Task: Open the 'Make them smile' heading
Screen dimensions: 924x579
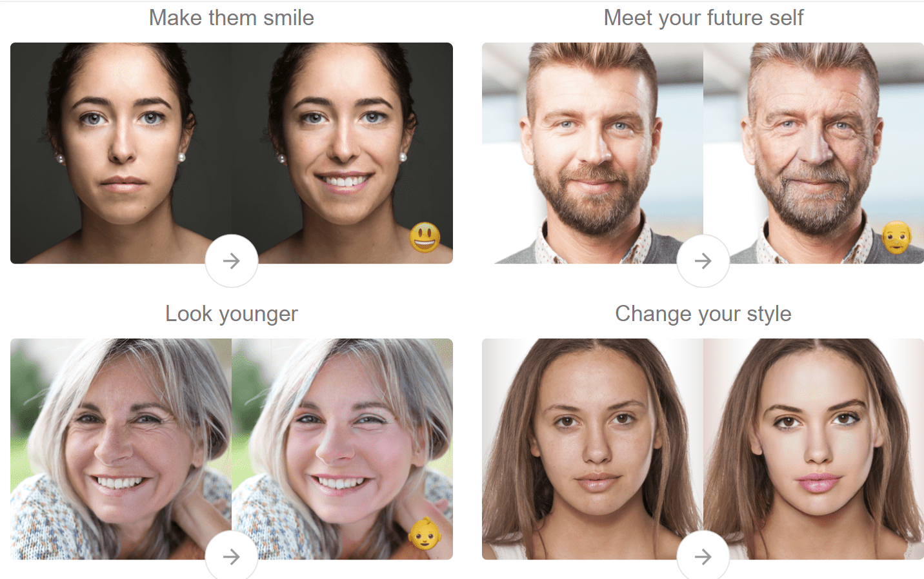Action: [x=232, y=18]
